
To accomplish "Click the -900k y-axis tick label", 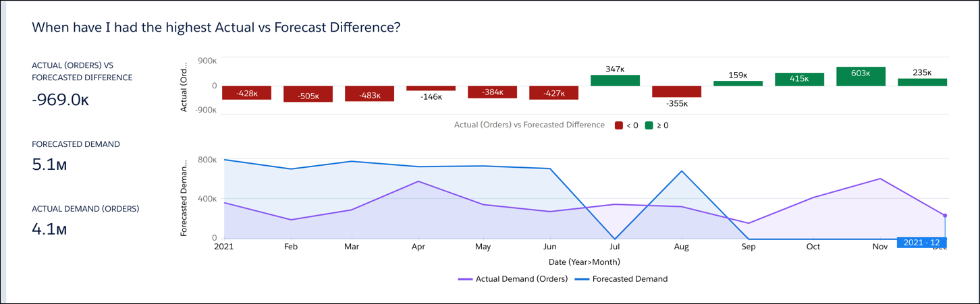I will tap(207, 110).
